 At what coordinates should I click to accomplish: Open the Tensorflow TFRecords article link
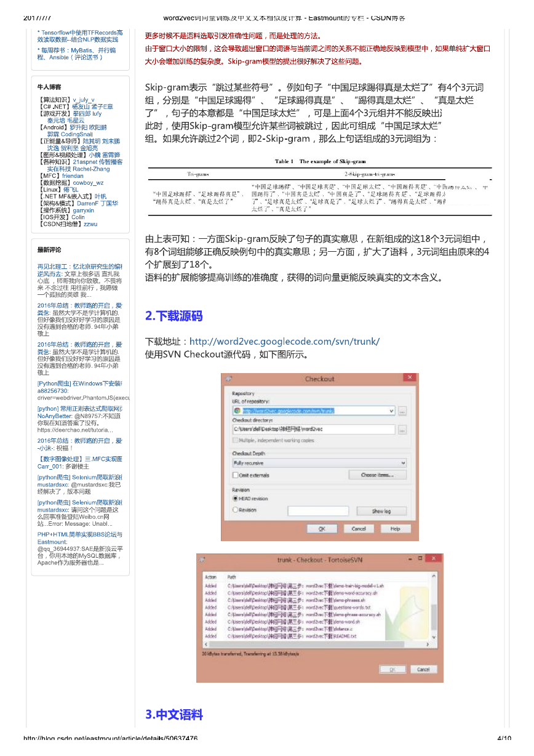(x=79, y=36)
